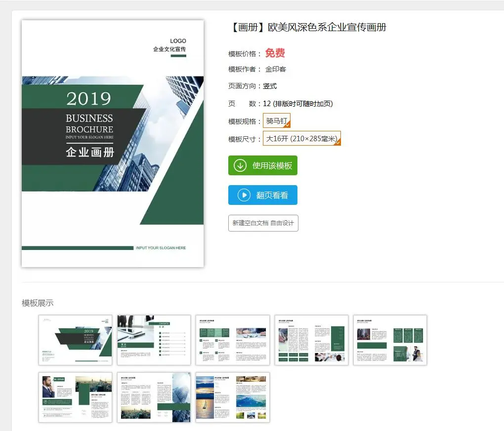Click the 模板展示 section heading
Screen dimensions: 504x431
[x=38, y=303]
